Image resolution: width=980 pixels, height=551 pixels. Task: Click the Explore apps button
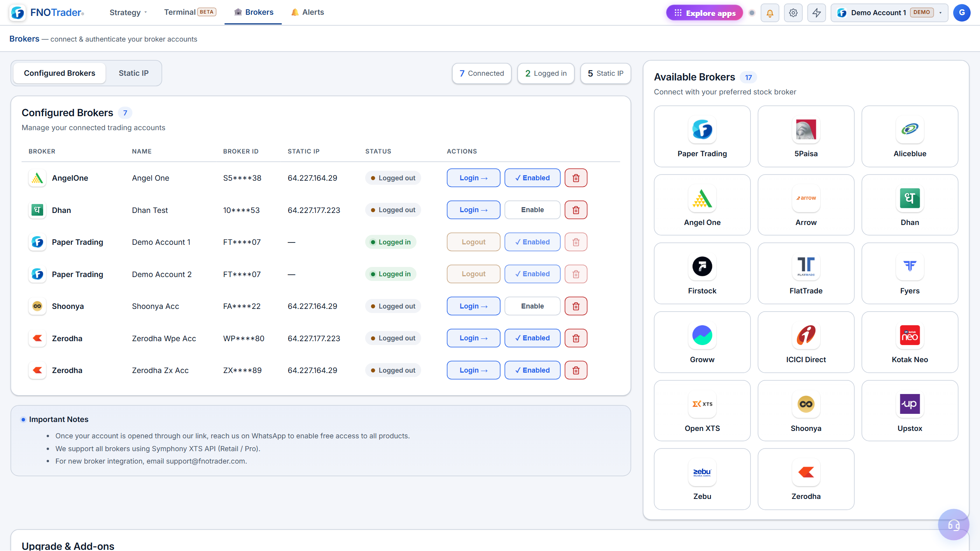(x=704, y=13)
